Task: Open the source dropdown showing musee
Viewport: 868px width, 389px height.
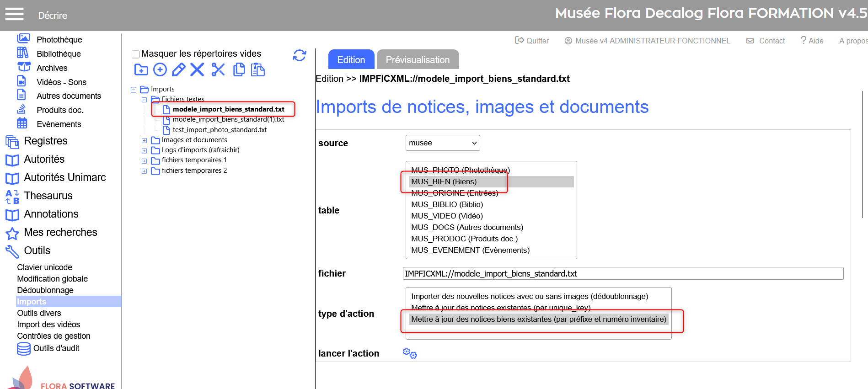Action: pyautogui.click(x=443, y=143)
